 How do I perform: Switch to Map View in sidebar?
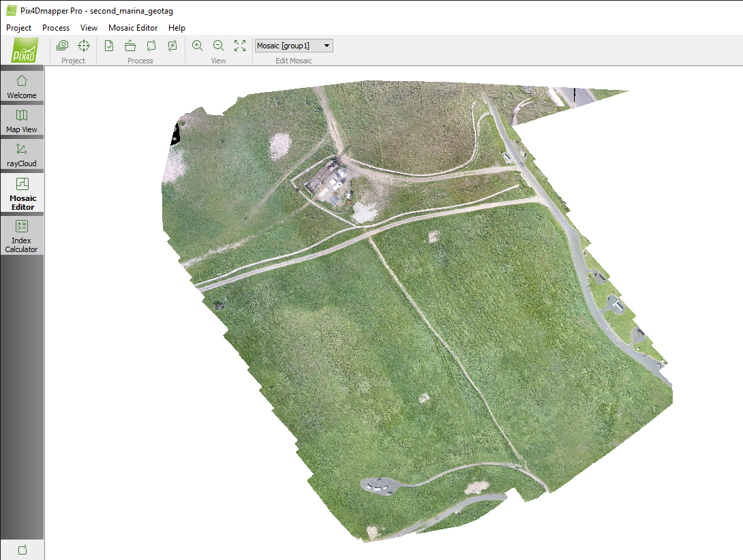pos(22,120)
